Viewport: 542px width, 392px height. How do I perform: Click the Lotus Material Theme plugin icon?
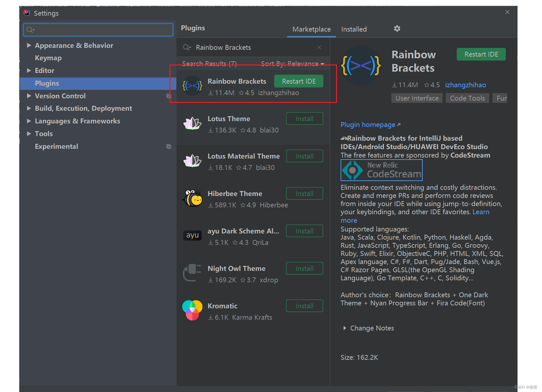192,161
